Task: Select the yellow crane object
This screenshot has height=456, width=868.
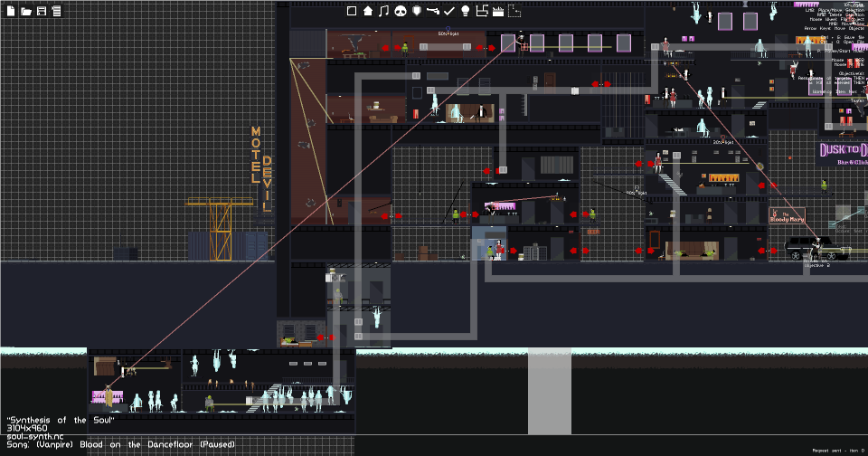Action: (x=220, y=228)
